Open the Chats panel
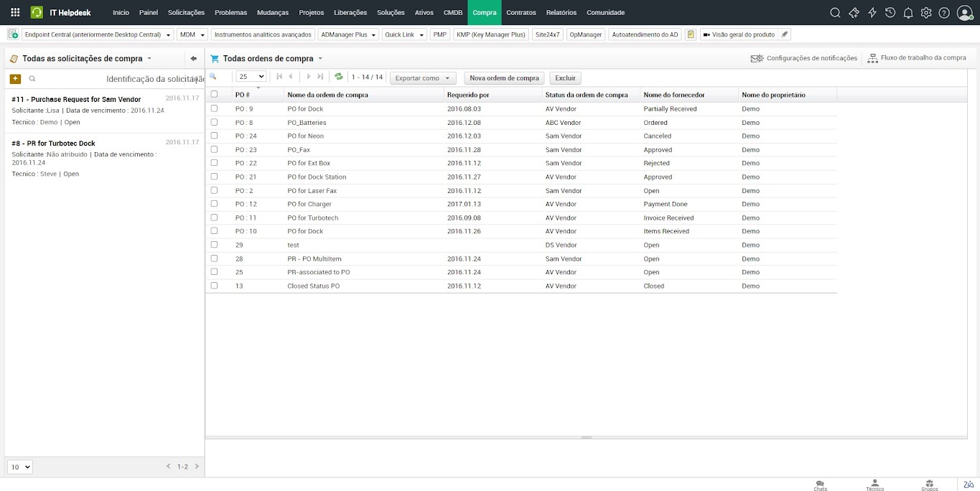The width and height of the screenshot is (980, 491). (x=820, y=485)
